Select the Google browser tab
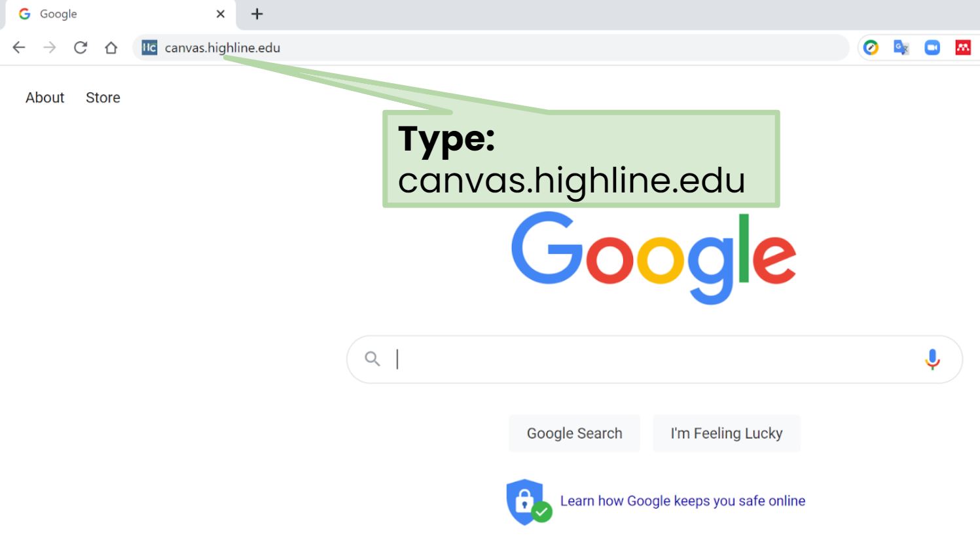980x544 pixels. pos(121,14)
